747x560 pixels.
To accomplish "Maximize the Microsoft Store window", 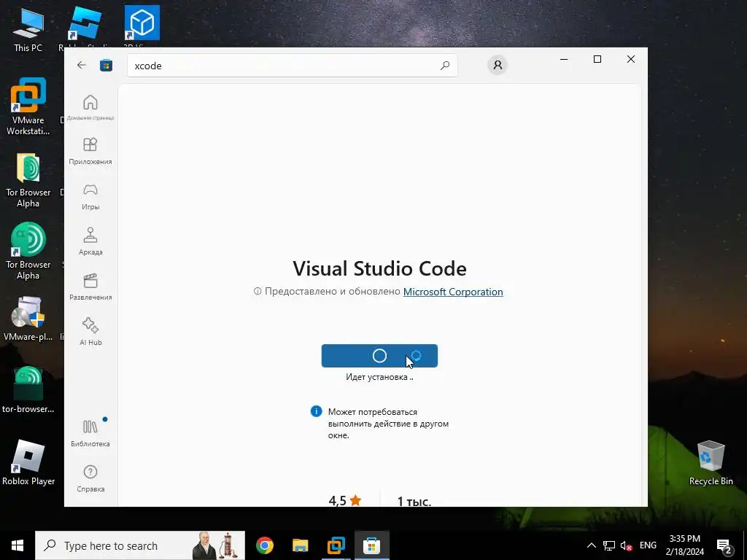I will 597,59.
